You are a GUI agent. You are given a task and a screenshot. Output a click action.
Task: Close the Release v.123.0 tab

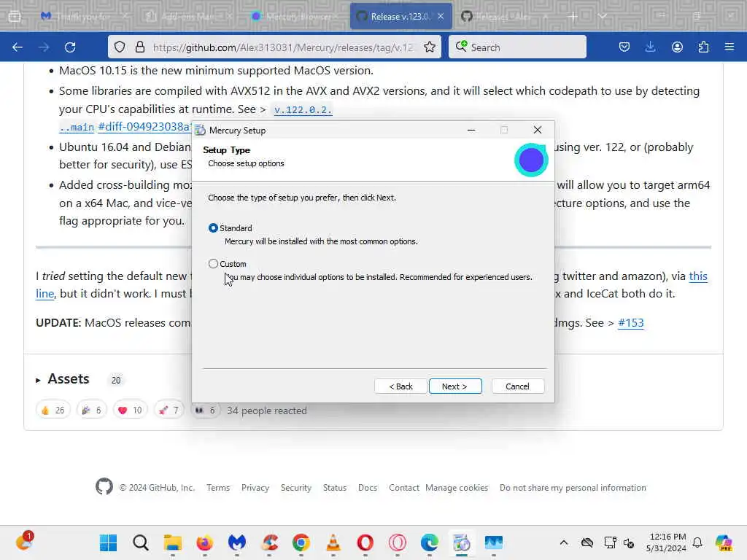click(x=441, y=17)
